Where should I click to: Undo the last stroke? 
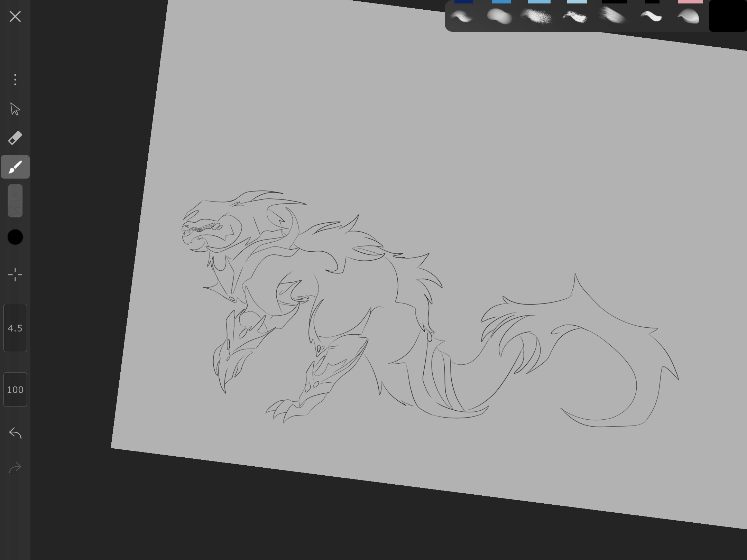(15, 433)
